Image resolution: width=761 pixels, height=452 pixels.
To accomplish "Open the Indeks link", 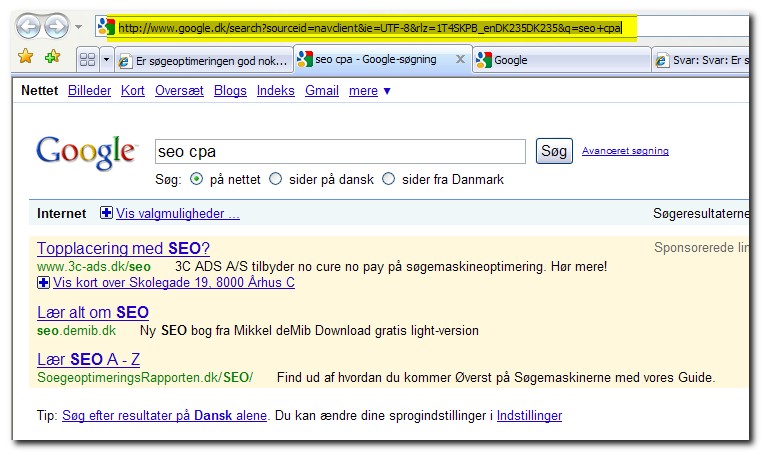I will tap(276, 91).
